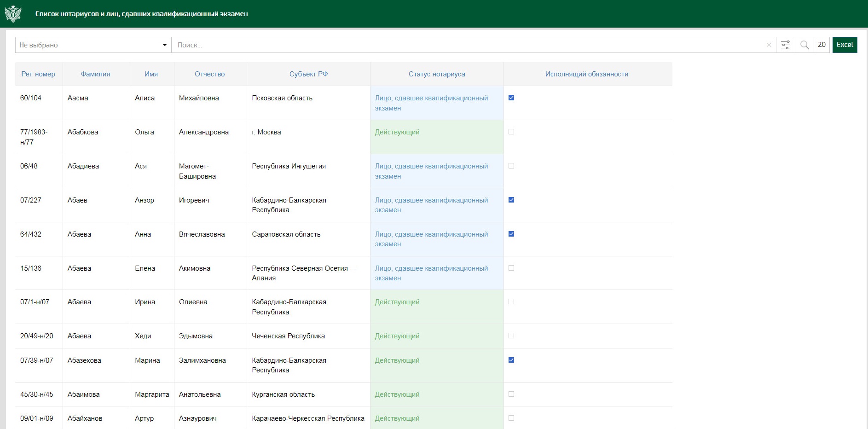
Task: Open the advanced filter settings icon
Action: tap(786, 45)
